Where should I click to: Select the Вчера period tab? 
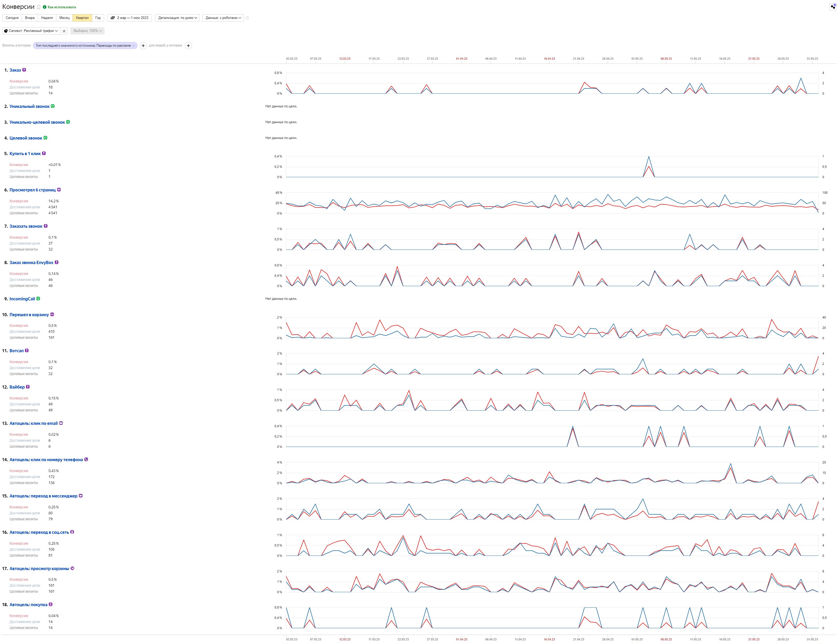pos(30,18)
